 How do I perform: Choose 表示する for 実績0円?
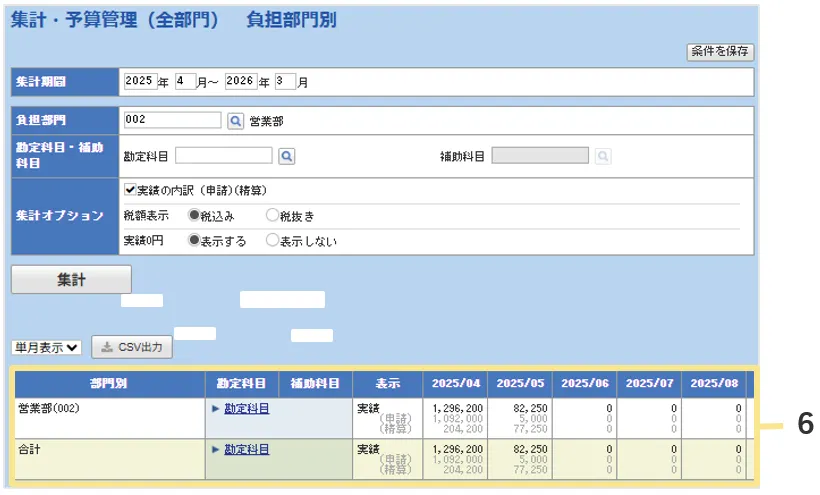click(194, 240)
